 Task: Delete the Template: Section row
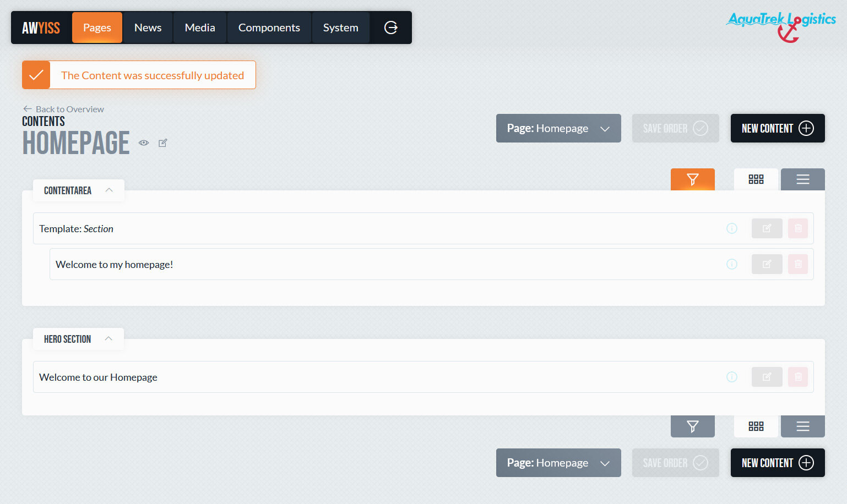pyautogui.click(x=797, y=228)
